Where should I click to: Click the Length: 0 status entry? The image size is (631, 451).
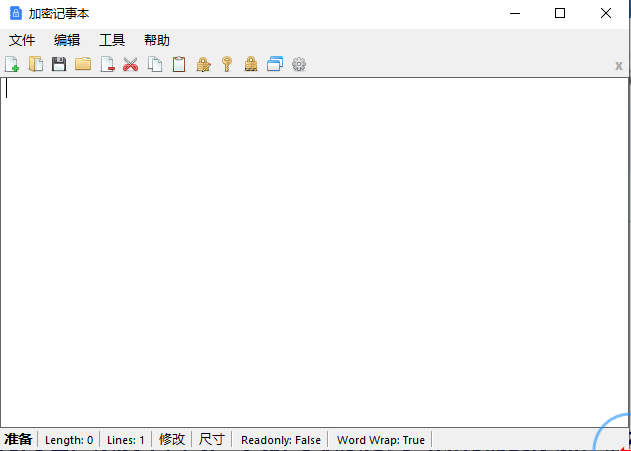point(69,440)
